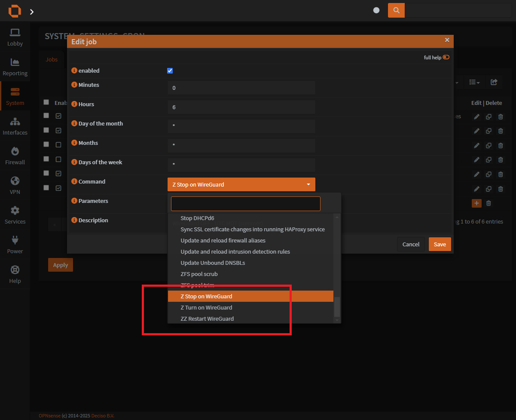Click the Minutes input field
516x420 pixels.
241,88
